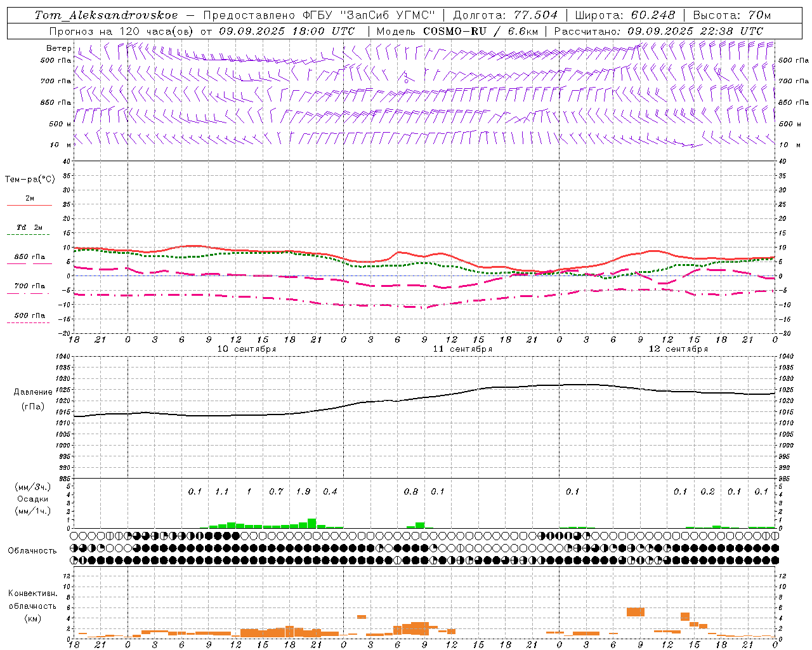The height and width of the screenshot is (650, 812).
Task: Click the 500 гПа entry in the temperature legend
Action: coord(29,318)
